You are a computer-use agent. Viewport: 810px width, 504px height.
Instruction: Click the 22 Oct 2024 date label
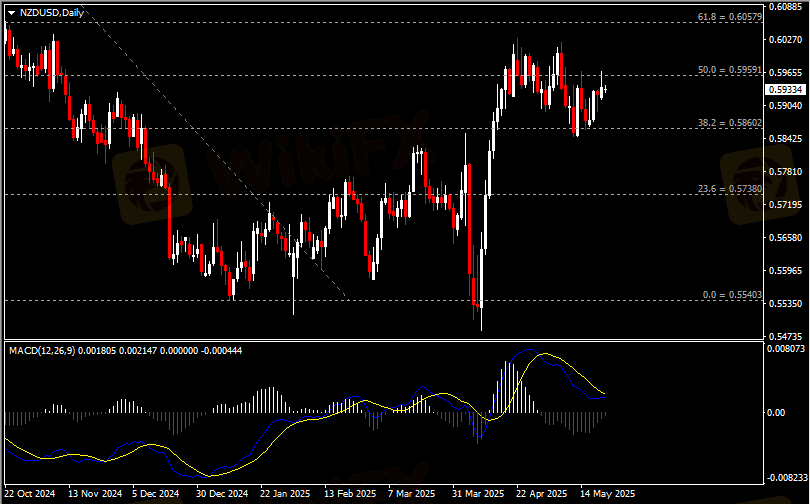[x=30, y=494]
